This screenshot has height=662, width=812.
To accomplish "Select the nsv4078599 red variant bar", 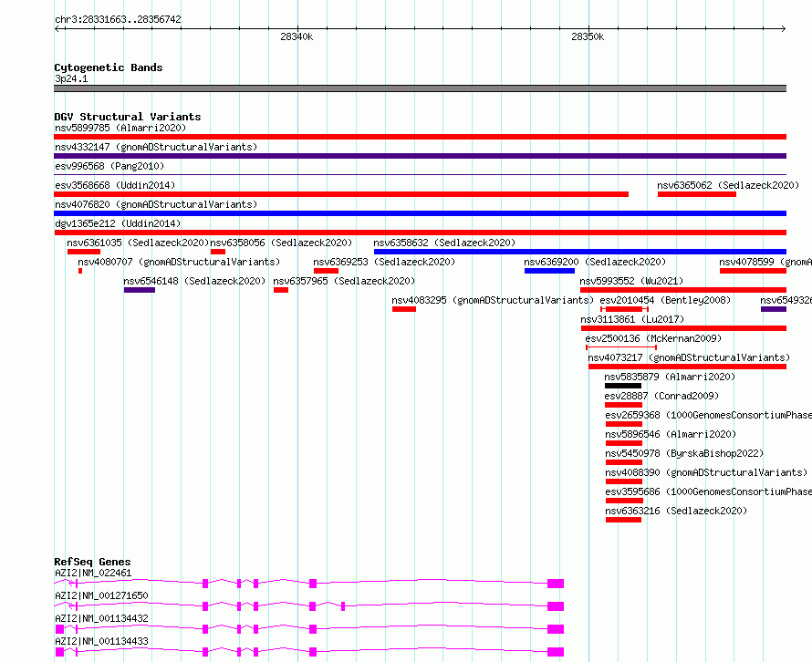I will click(x=753, y=271).
